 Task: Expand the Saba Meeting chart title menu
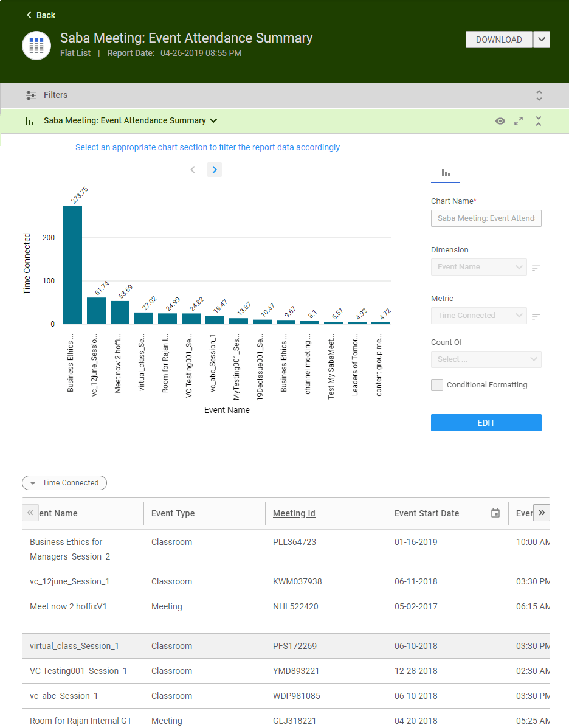213,121
